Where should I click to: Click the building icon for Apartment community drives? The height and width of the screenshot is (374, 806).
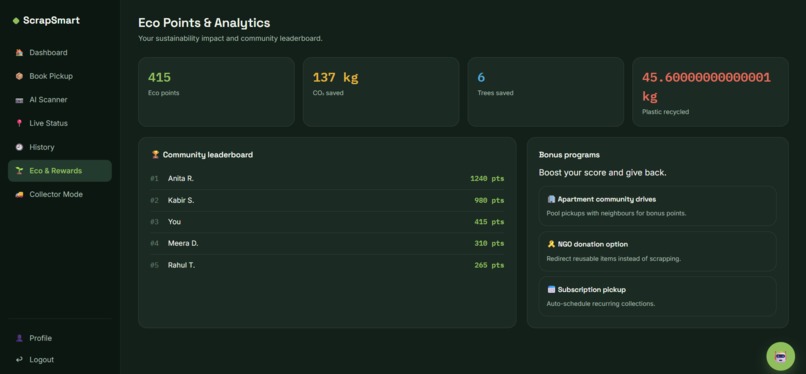pyautogui.click(x=551, y=199)
